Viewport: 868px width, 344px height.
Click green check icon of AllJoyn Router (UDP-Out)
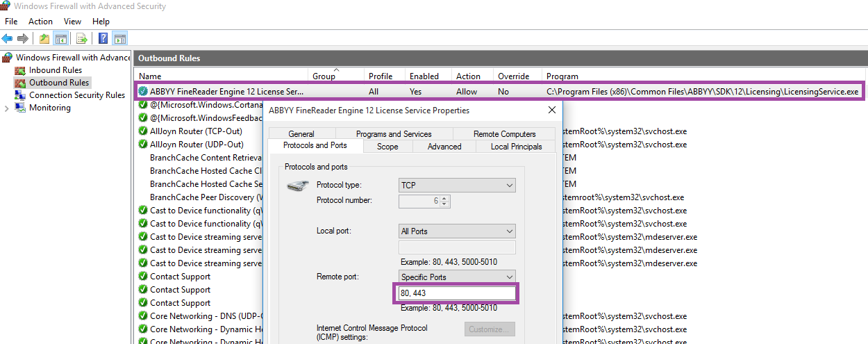(142, 145)
